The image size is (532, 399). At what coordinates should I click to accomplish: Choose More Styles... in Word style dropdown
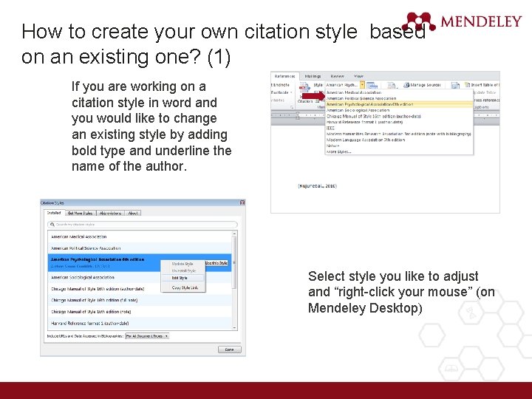(x=399, y=152)
